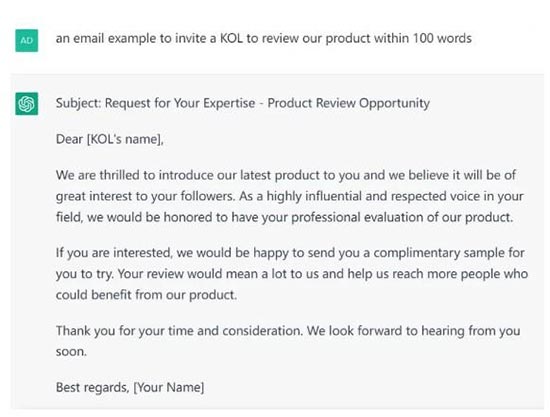Click the word 'soon.' ending the paragraph
The height and width of the screenshot is (417, 550).
[x=71, y=352]
